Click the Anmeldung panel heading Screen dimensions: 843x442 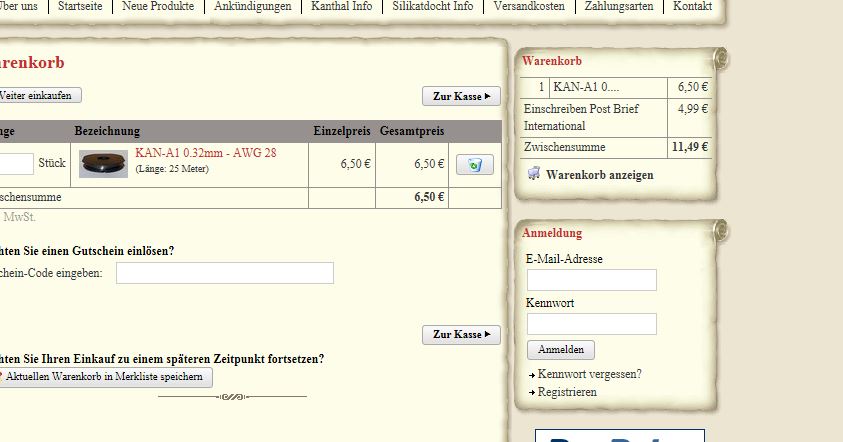pos(552,233)
